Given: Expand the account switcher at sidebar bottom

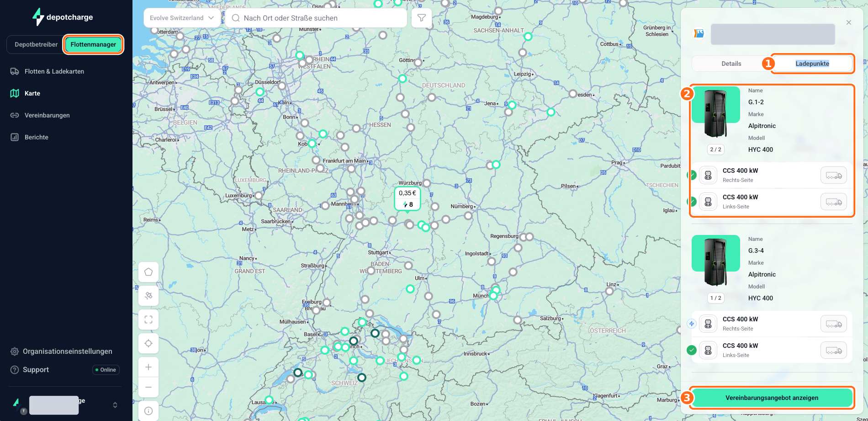Looking at the screenshot, I should pos(115,405).
